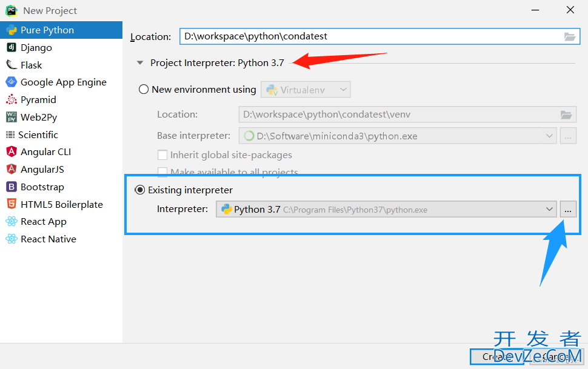Select the Scientific project type
This screenshot has width=588, height=369.
tap(61, 135)
